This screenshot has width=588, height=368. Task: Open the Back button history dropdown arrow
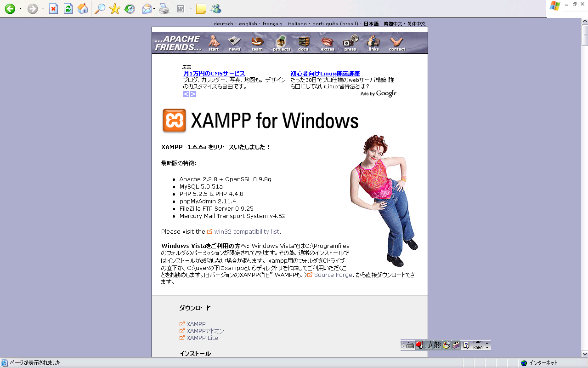tap(20, 9)
